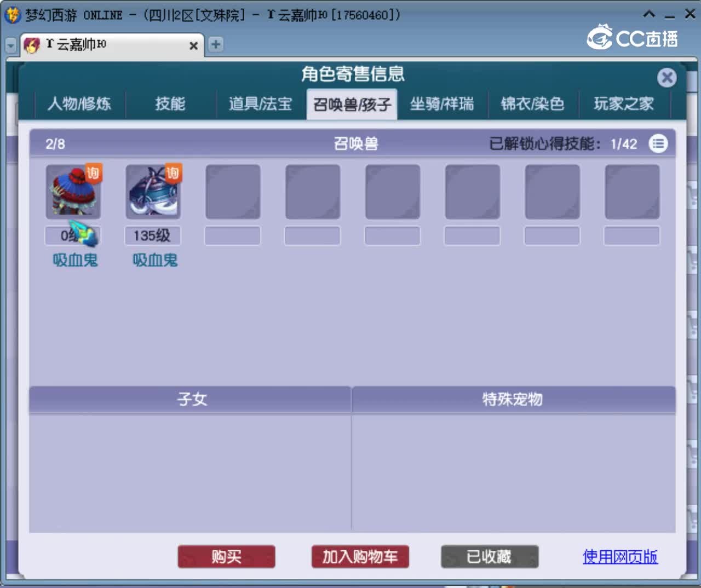Click the character avatar icon on tab
Image resolution: width=701 pixels, height=588 pixels.
click(x=32, y=45)
